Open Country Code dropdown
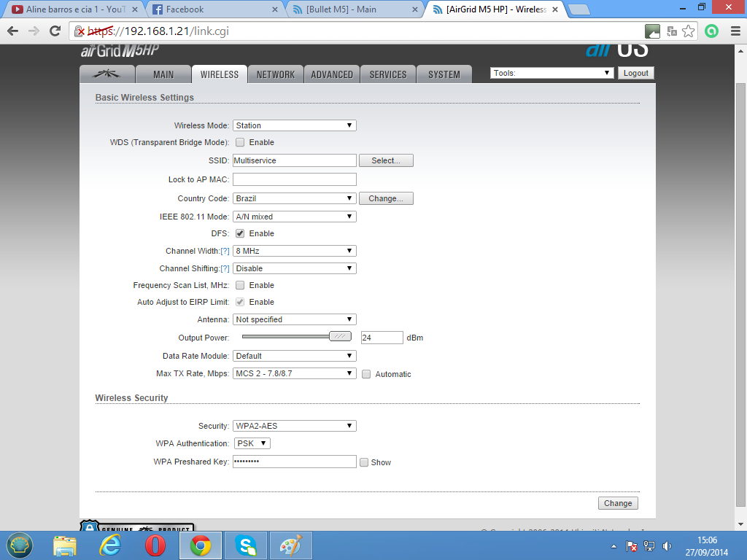This screenshot has width=747, height=560. tap(295, 198)
